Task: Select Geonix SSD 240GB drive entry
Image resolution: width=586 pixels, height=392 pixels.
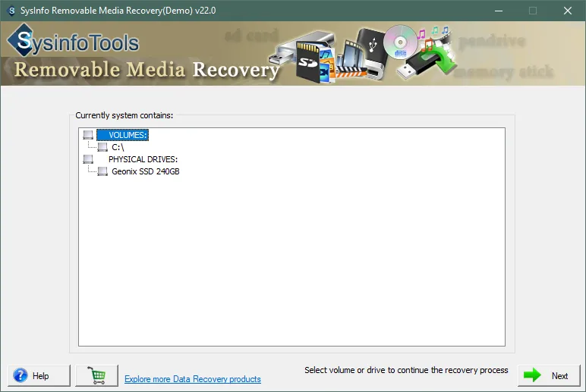Action: coord(146,171)
